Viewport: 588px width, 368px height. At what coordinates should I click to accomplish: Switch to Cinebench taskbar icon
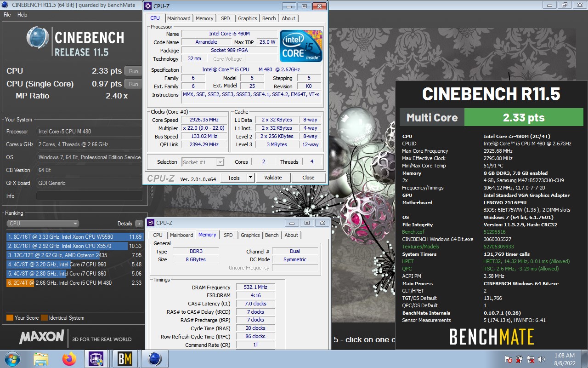[154, 359]
